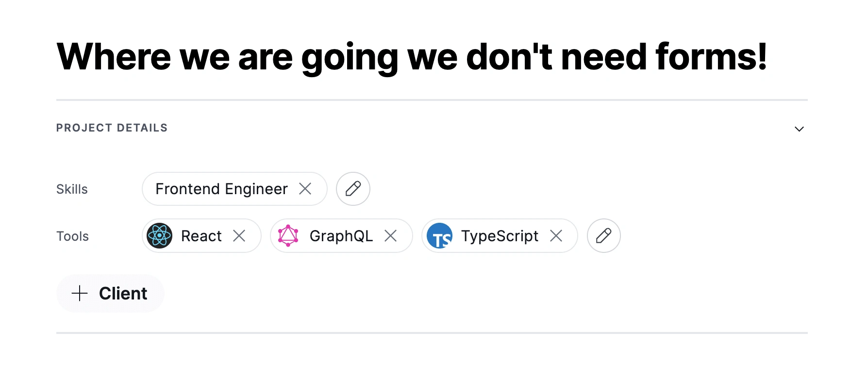
Task: Select the GraphQL chip label
Action: tap(341, 236)
